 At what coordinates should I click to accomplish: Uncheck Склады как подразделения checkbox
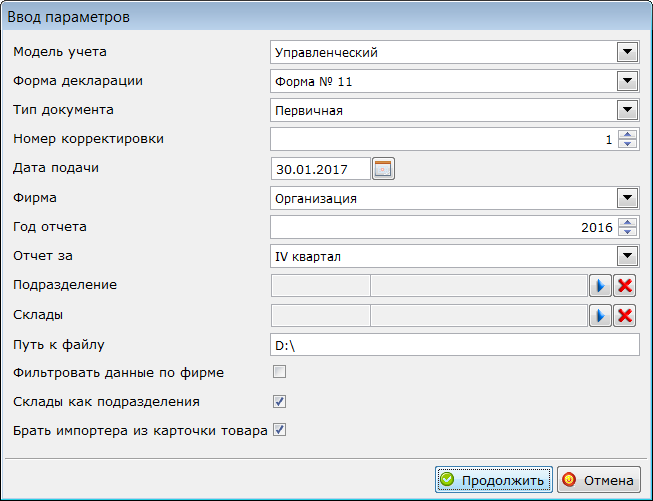tap(279, 401)
